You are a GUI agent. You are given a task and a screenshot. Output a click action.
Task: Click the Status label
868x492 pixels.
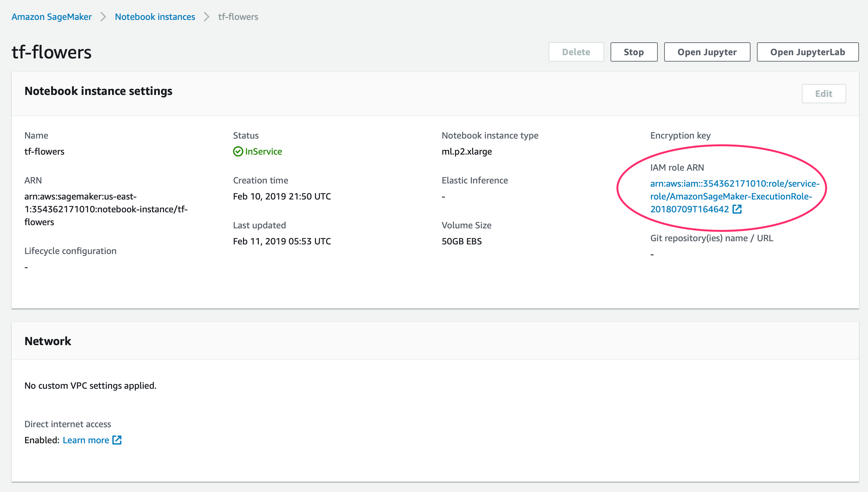246,135
